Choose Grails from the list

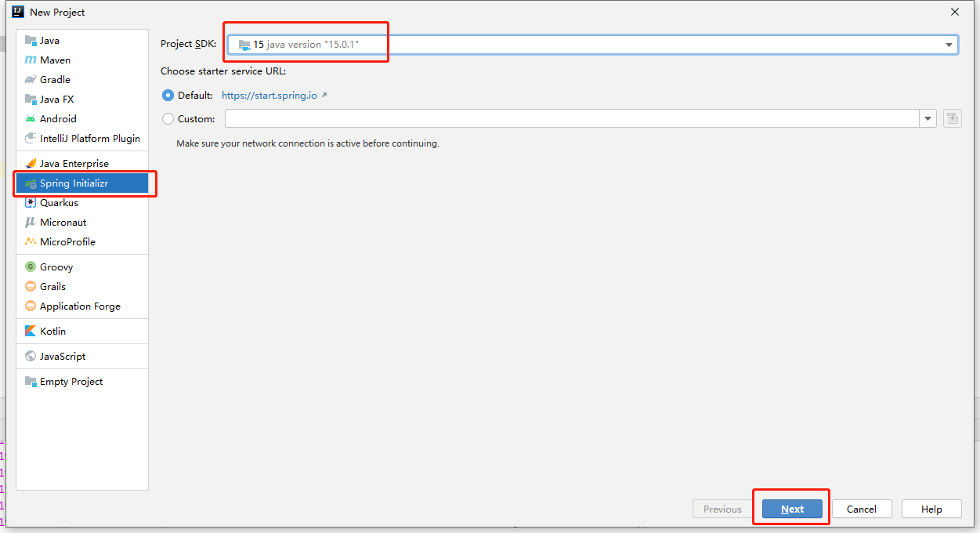click(82, 287)
